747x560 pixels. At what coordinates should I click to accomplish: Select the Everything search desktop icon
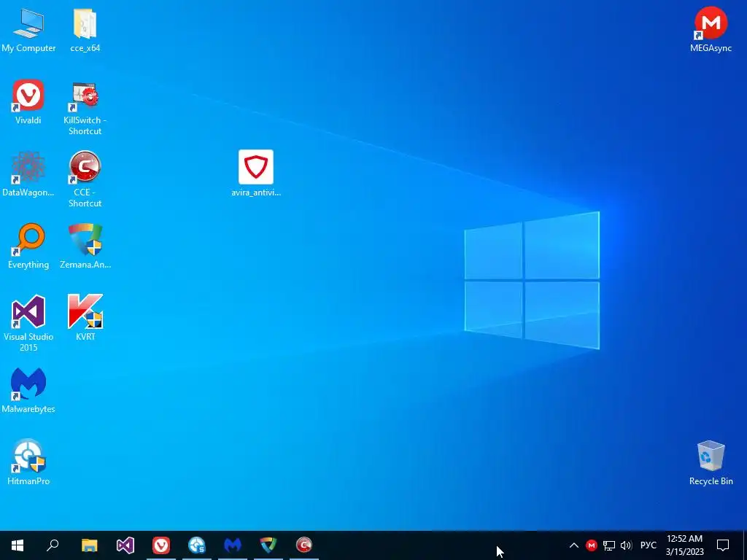click(x=28, y=246)
